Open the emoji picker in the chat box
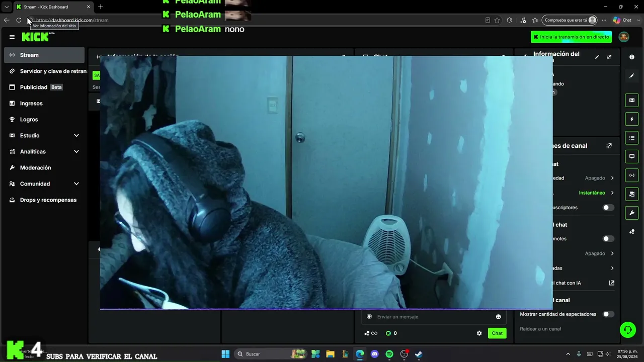The image size is (644, 362). (499, 317)
